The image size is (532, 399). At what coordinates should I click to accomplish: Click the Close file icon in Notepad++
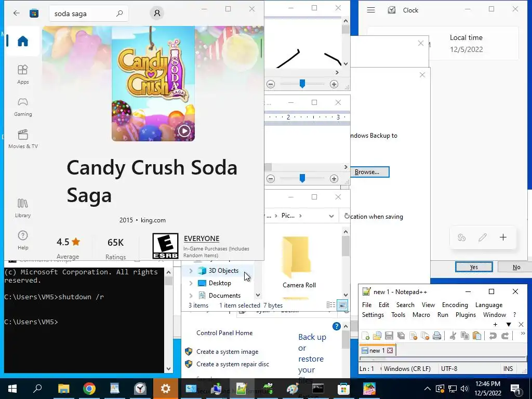coord(413,336)
